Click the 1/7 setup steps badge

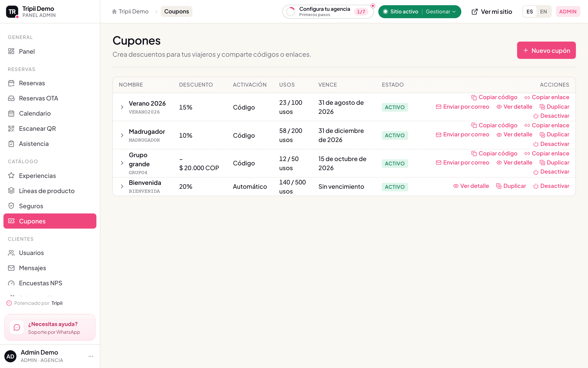[361, 12]
